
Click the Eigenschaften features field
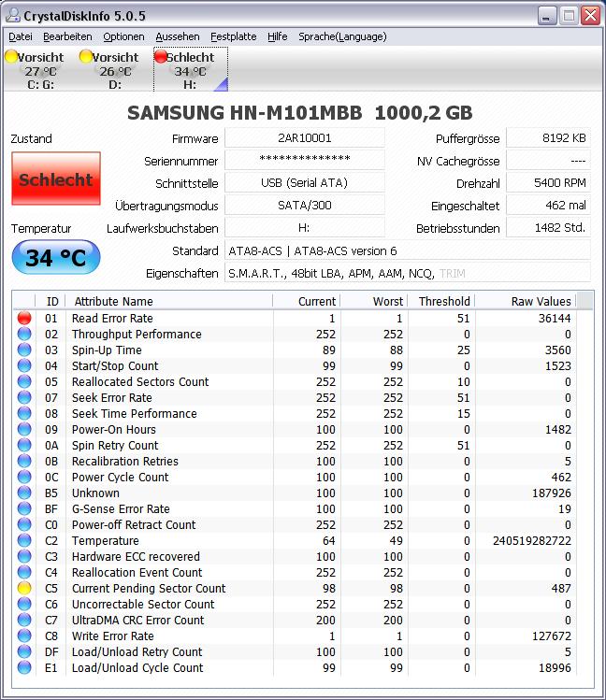click(408, 273)
